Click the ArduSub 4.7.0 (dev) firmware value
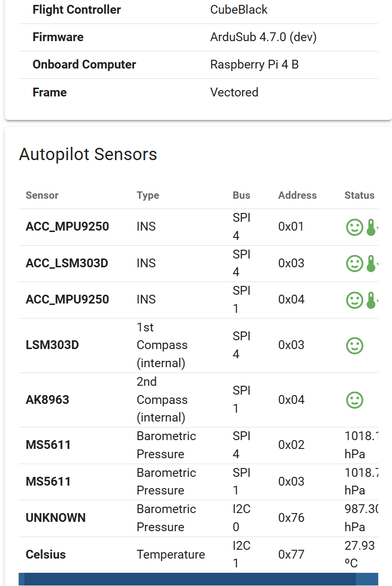The width and height of the screenshot is (392, 586). tap(263, 37)
